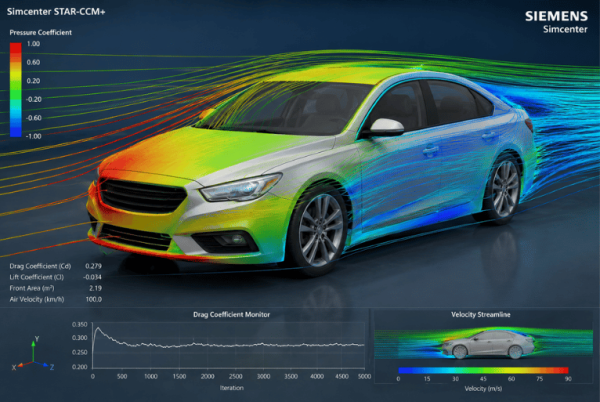Click the car's front wheel
This screenshot has width=600, height=402.
click(x=321, y=228)
